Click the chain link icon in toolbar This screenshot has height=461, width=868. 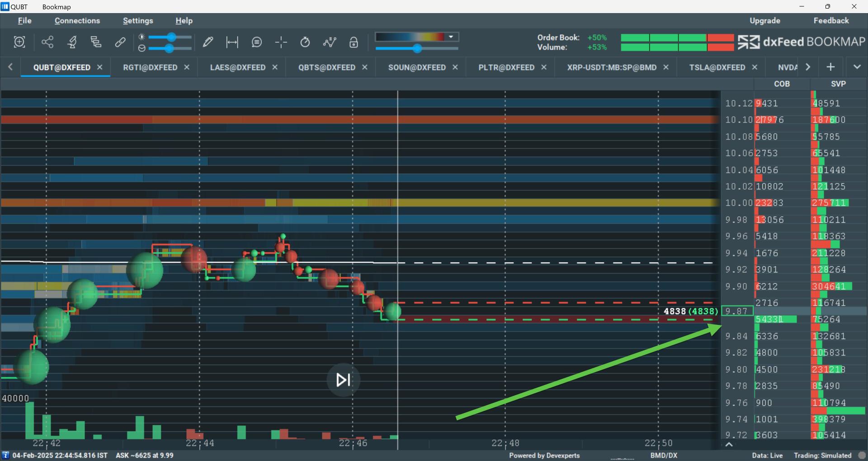point(120,42)
